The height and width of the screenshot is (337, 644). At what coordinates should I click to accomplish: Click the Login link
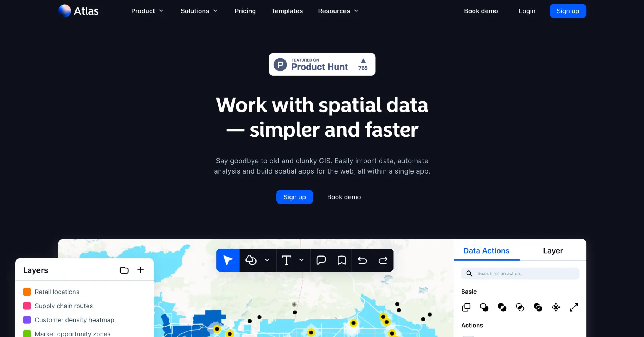pyautogui.click(x=527, y=11)
